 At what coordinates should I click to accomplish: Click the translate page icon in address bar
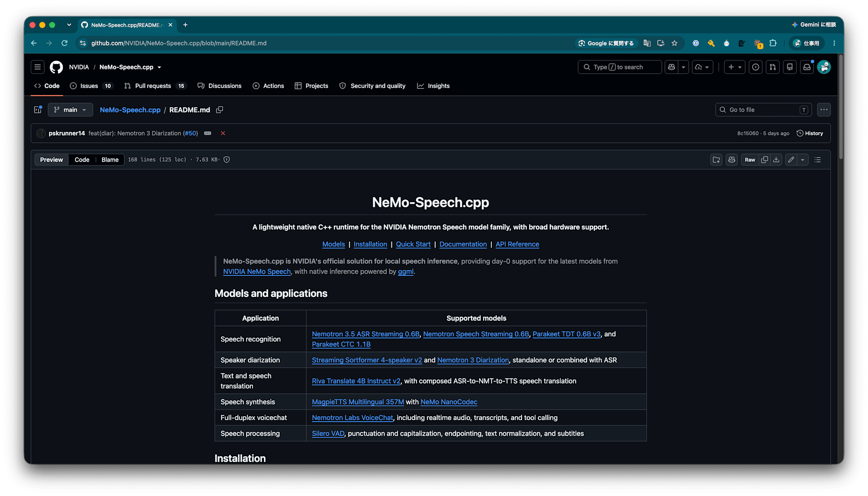point(647,43)
